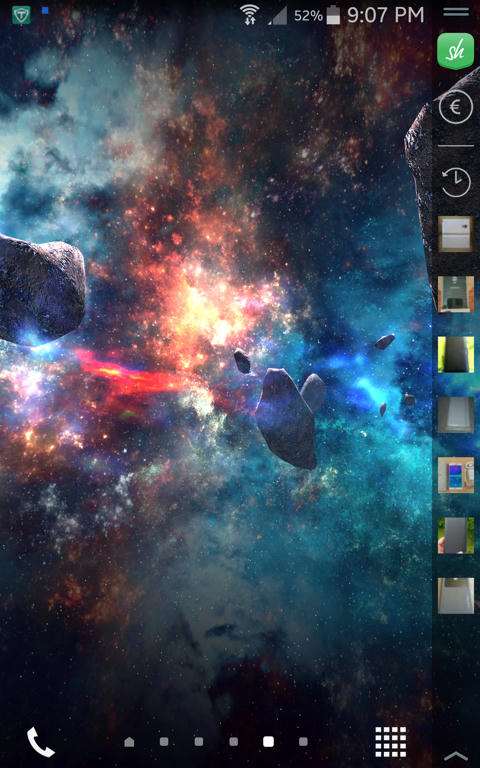Tap the green shield notification icon
480x768 pixels.
point(21,15)
